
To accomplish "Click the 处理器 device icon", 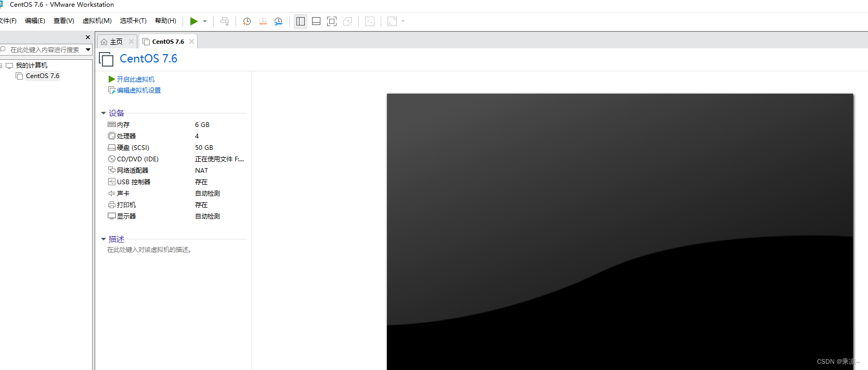I will pos(112,136).
